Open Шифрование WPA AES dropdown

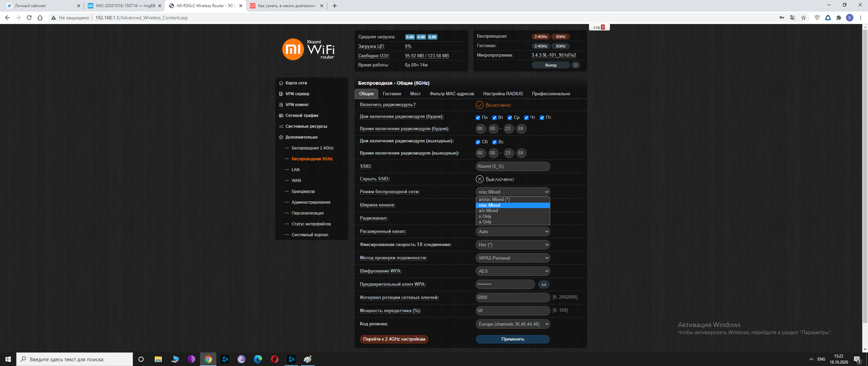pyautogui.click(x=513, y=271)
